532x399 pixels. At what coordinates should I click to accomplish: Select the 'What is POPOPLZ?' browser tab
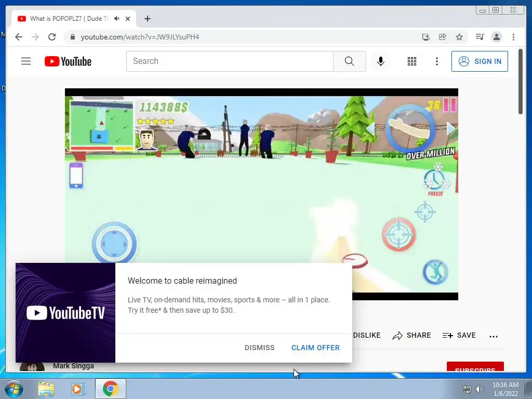coord(74,19)
